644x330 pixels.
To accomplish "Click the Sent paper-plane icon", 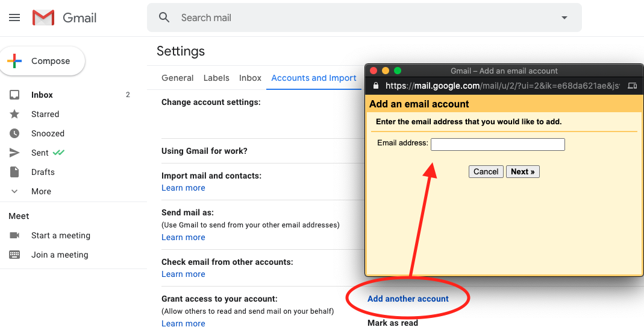I will 14,153.
